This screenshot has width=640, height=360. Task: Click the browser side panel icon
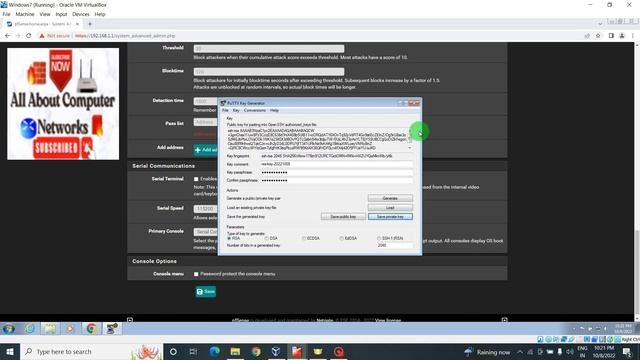[x=611, y=36]
